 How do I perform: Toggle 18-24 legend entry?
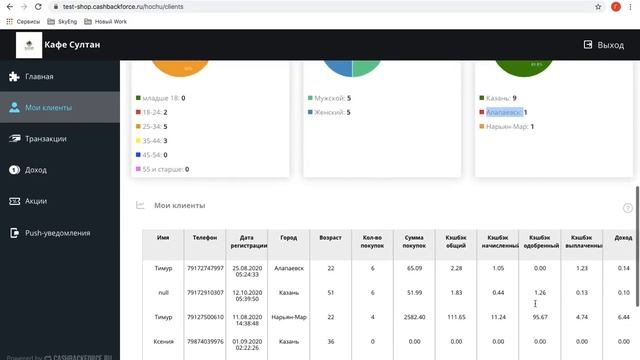pos(151,112)
